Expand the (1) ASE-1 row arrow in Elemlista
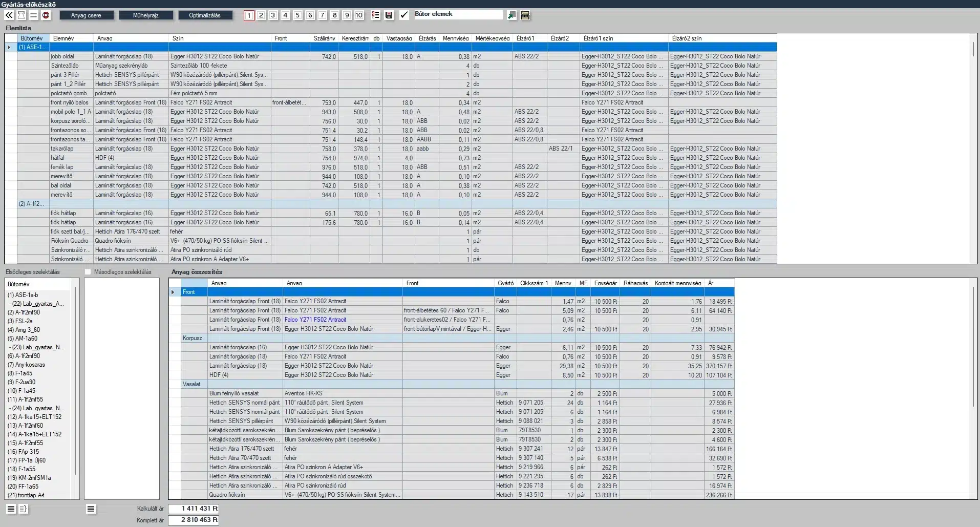 click(x=9, y=47)
